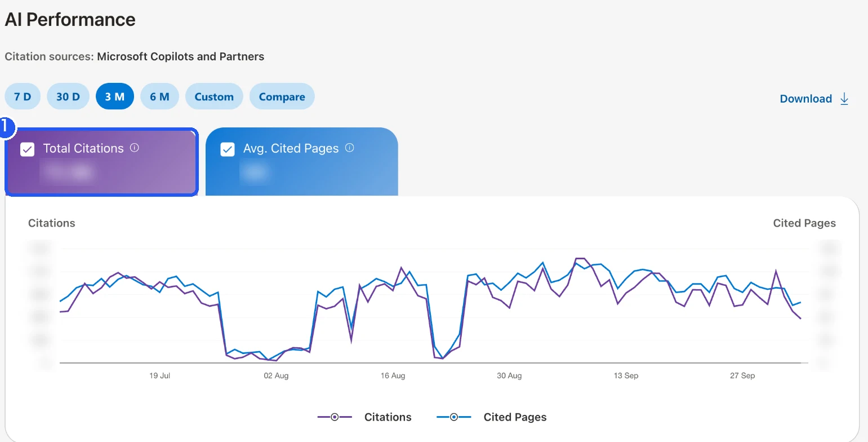Click the Total Citations card title
Viewport: 868px width, 442px height.
click(83, 148)
